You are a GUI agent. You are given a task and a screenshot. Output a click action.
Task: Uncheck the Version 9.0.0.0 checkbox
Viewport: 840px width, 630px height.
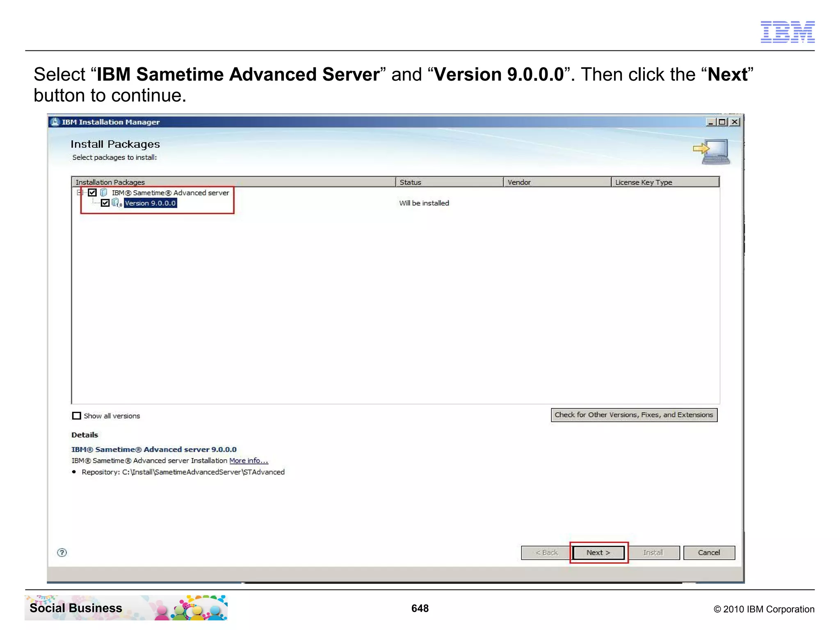[x=105, y=203]
